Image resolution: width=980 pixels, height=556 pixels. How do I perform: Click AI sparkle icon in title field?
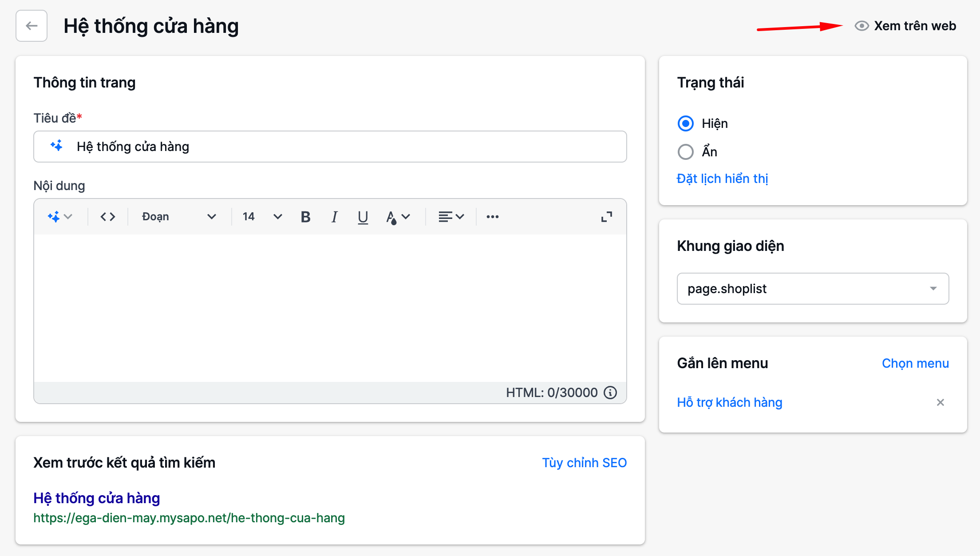pyautogui.click(x=57, y=146)
